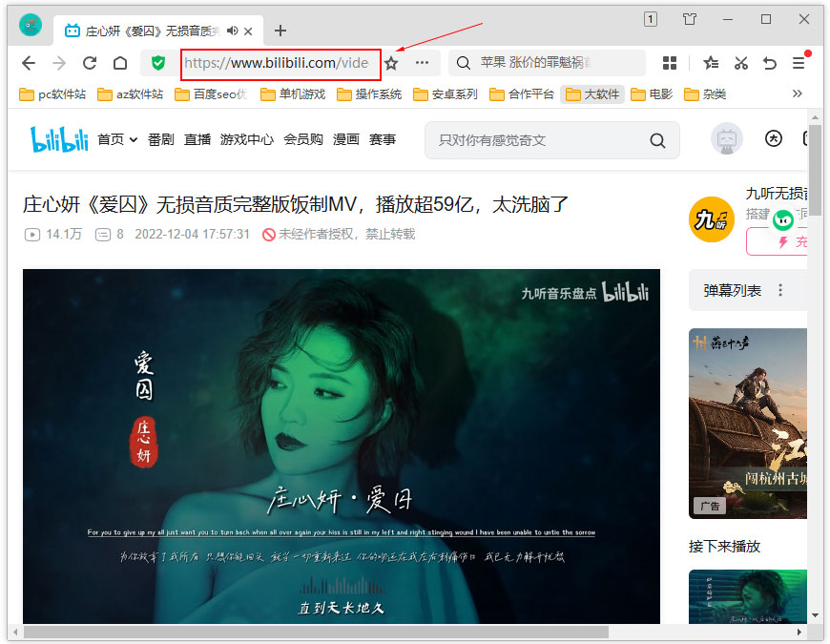
Task: Go to 赛事 section
Action: coord(383,139)
